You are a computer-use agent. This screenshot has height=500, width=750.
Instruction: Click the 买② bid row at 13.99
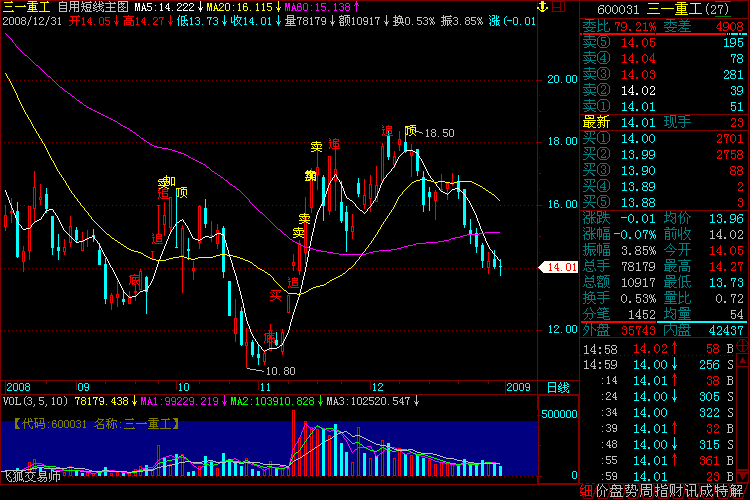pyautogui.click(x=663, y=155)
